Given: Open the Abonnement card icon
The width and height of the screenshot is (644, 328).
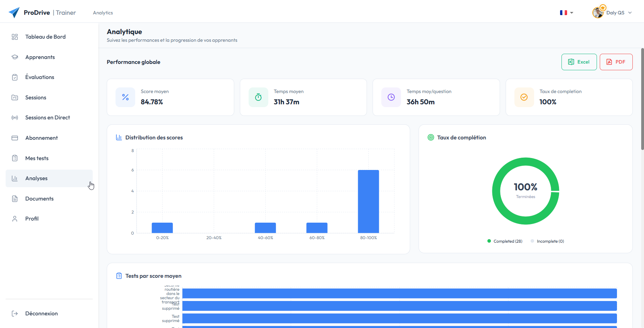Looking at the screenshot, I should pos(15,138).
